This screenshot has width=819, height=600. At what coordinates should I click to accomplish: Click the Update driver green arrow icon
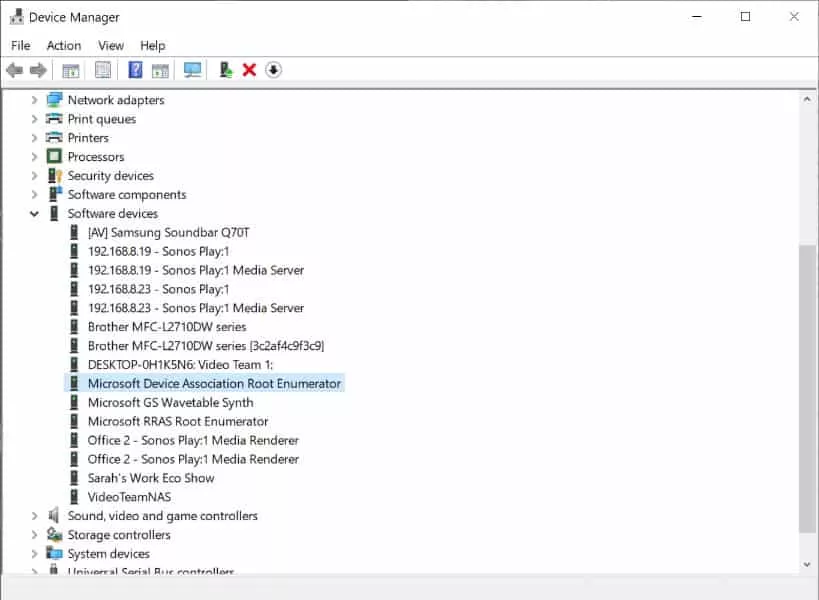[x=225, y=70]
